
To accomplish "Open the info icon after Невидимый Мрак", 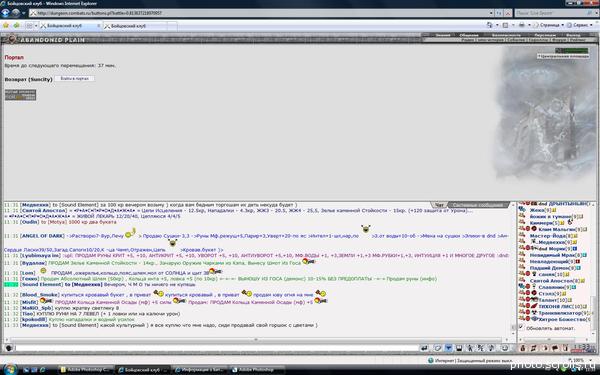I will pyautogui.click(x=585, y=255).
